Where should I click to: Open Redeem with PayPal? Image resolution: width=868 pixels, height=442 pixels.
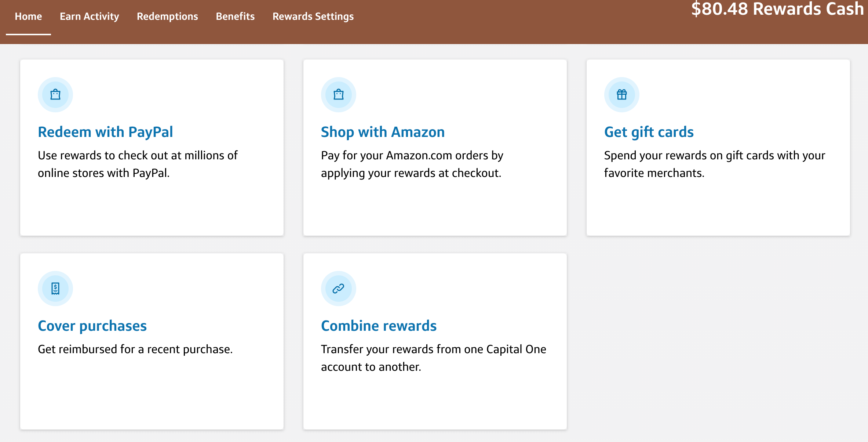105,132
